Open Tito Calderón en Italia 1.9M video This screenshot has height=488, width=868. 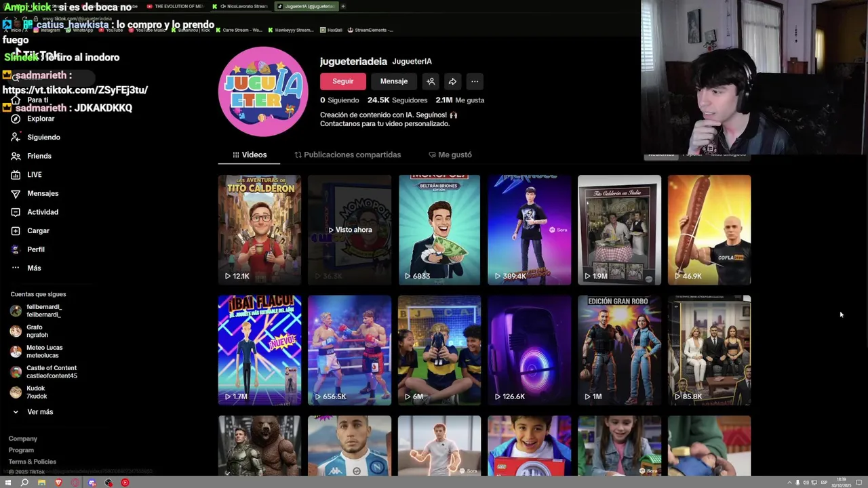point(619,230)
